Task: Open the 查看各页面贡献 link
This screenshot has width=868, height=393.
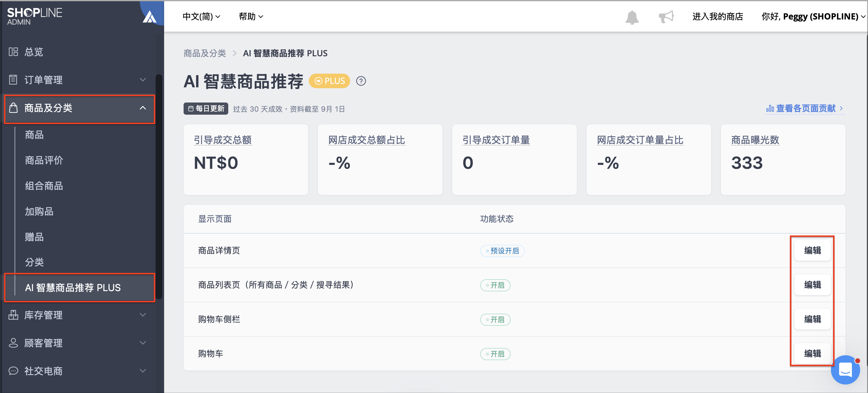Action: (x=805, y=108)
